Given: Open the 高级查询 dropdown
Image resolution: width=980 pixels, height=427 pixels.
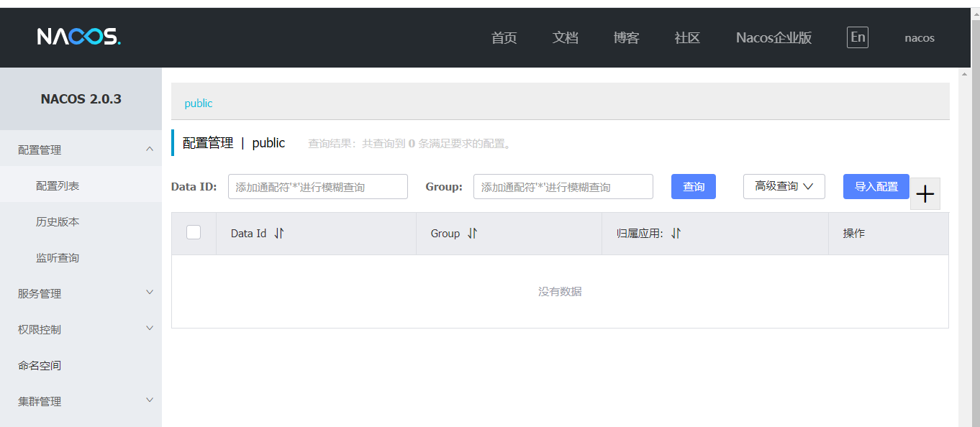Looking at the screenshot, I should coord(784,186).
